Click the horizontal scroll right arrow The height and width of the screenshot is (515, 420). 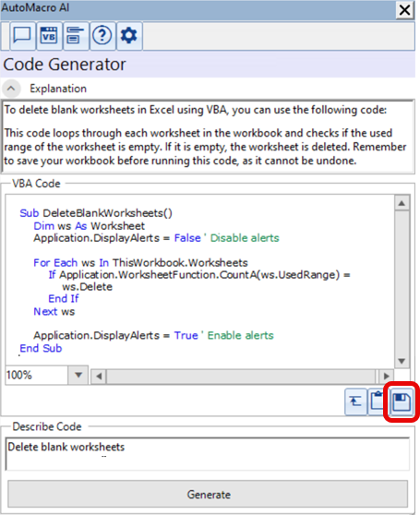386,376
